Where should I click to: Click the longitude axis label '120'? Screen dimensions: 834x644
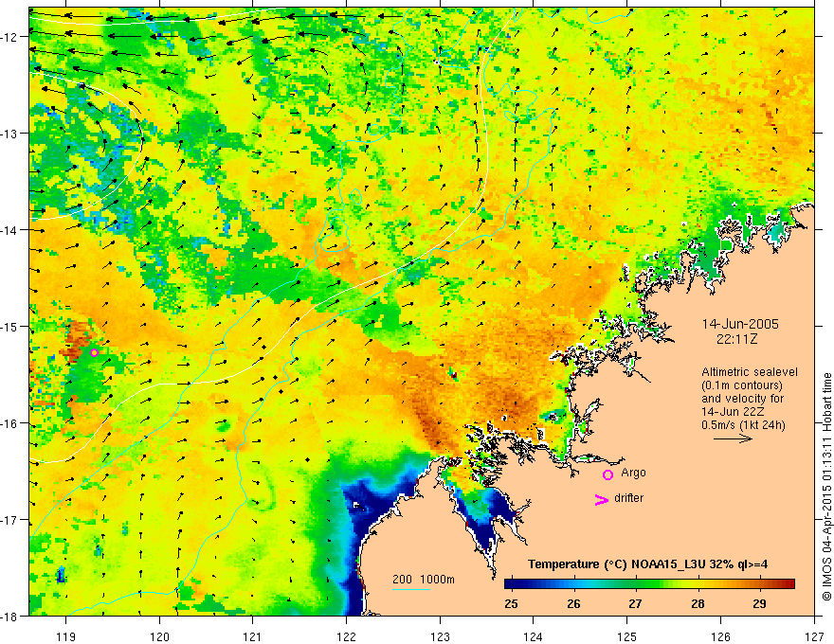click(x=159, y=636)
